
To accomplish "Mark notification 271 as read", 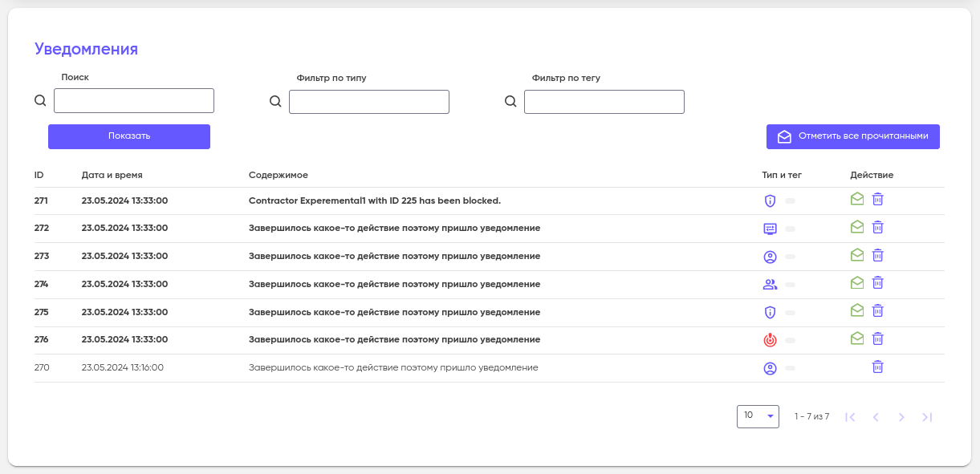I will point(857,199).
